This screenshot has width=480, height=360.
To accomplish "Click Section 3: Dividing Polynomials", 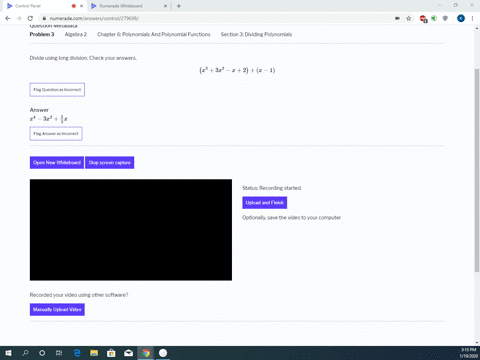I will pyautogui.click(x=256, y=34).
